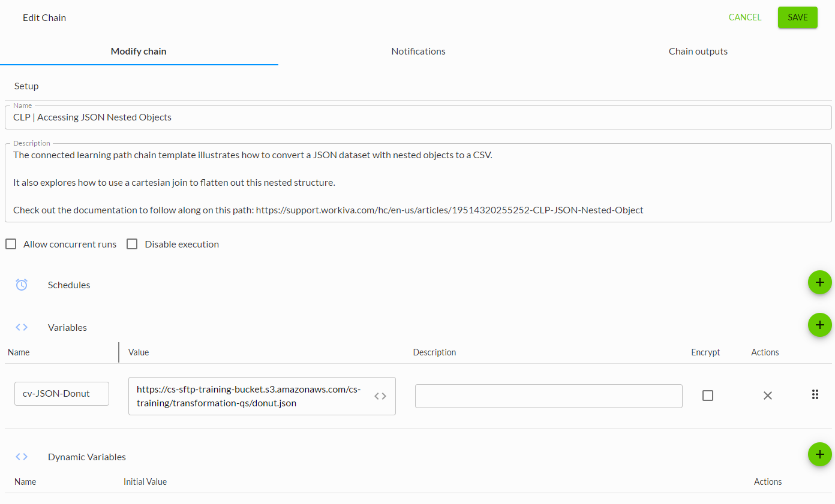Click the Variables code brackets icon
Image resolution: width=835 pixels, height=504 pixels.
click(22, 327)
